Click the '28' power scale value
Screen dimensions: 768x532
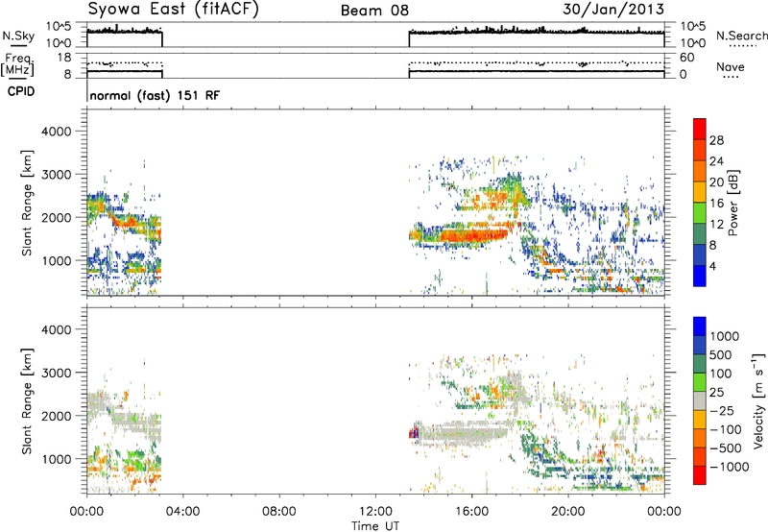[716, 140]
